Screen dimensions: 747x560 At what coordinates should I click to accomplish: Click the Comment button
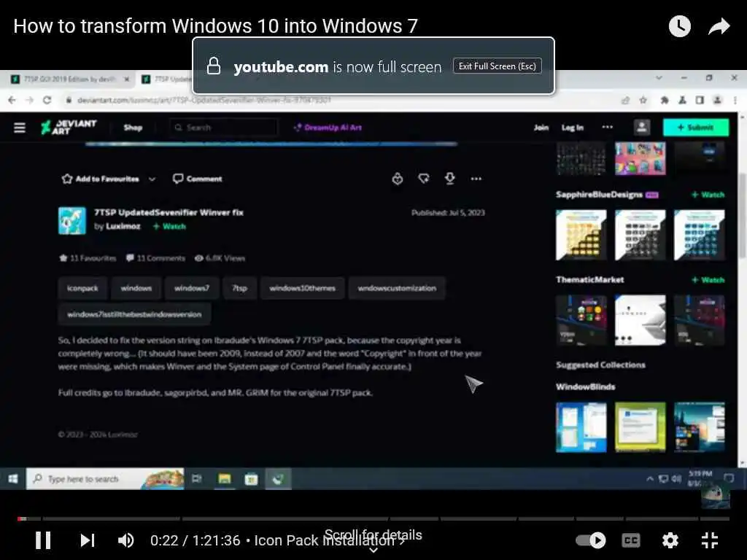197,179
